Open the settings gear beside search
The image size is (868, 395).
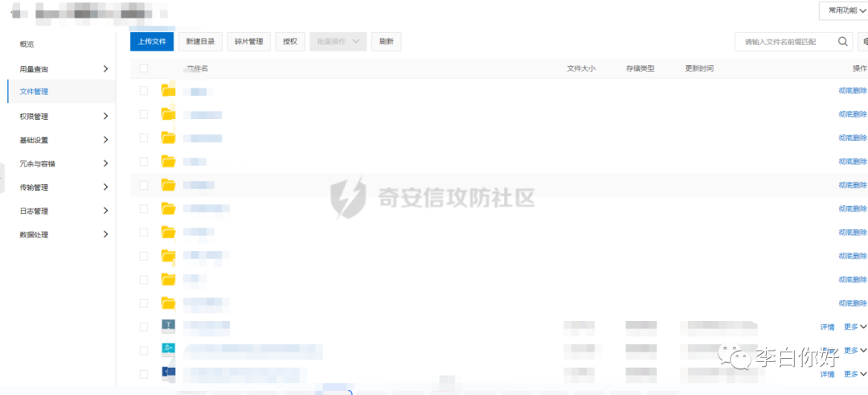[864, 42]
